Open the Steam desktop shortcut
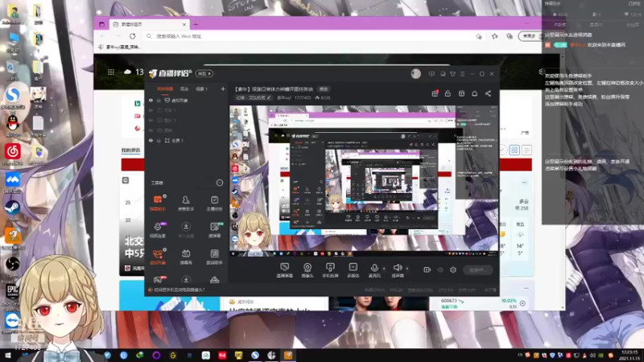This screenshot has width=644, height=362. click(13, 209)
